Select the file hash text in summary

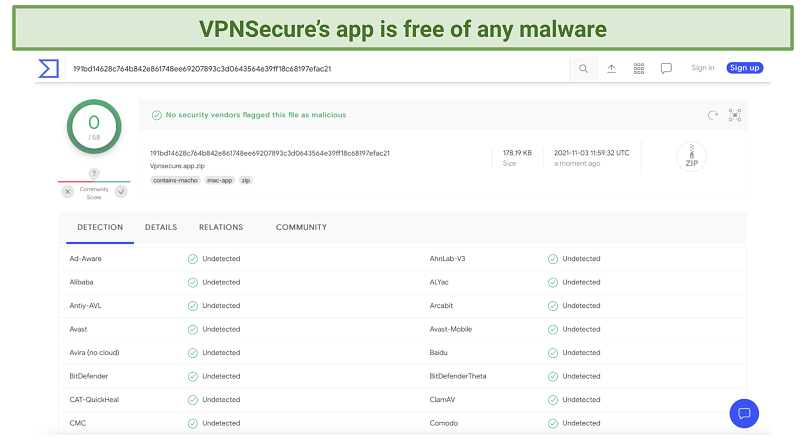coord(270,153)
